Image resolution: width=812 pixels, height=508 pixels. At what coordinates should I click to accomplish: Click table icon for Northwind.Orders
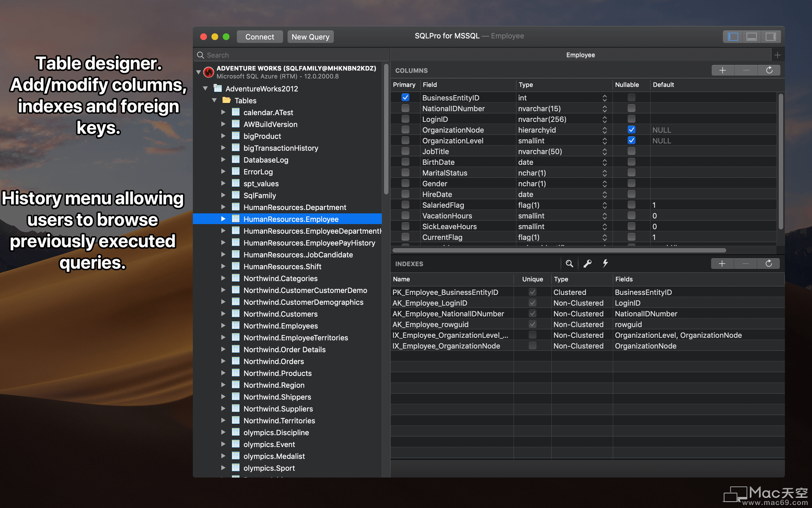236,361
